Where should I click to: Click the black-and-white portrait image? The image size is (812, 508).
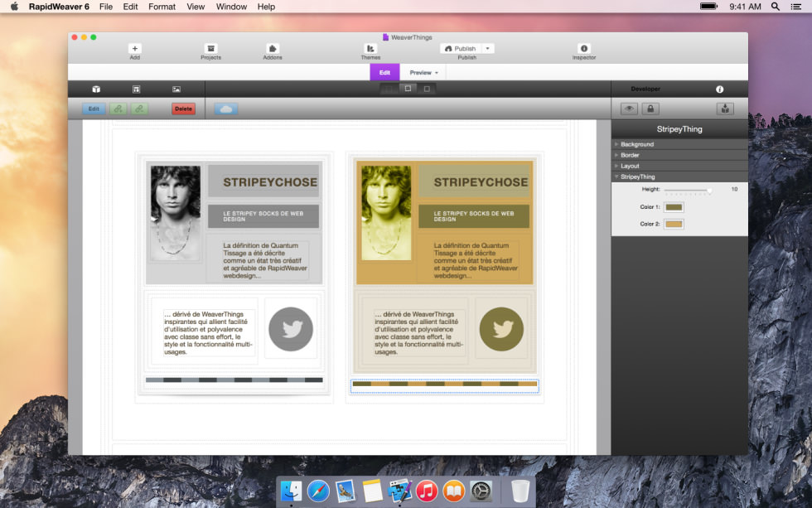coord(175,212)
